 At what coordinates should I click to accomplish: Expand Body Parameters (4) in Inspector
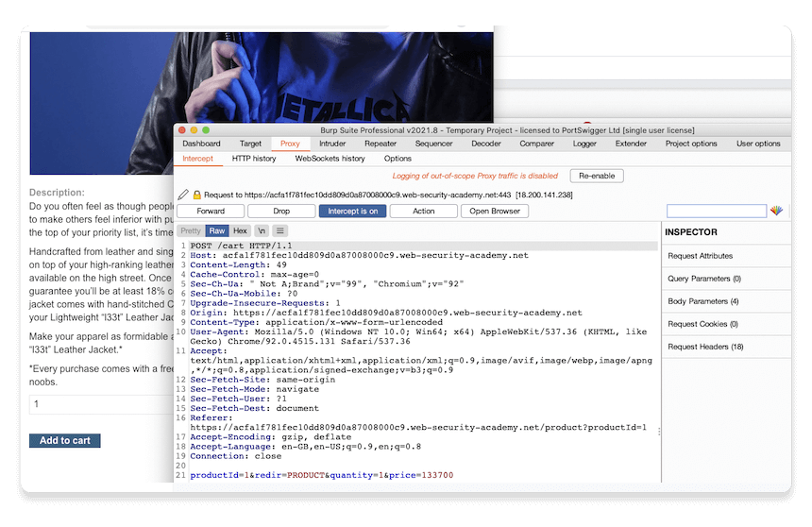click(727, 301)
